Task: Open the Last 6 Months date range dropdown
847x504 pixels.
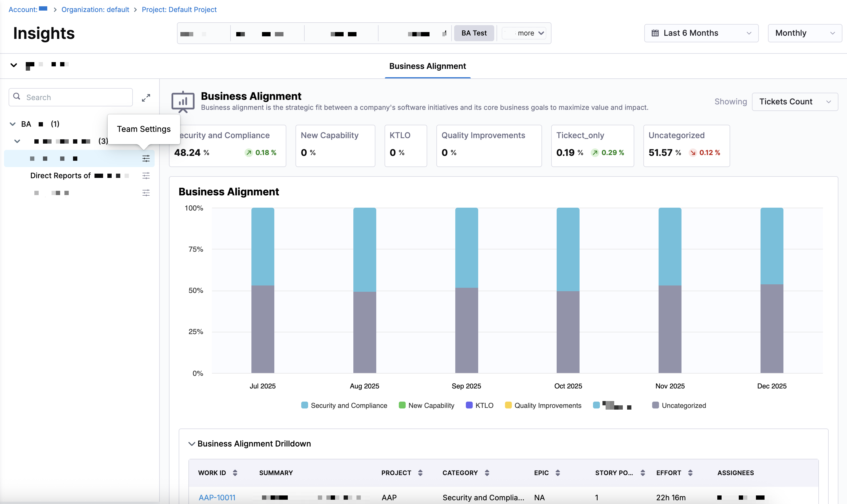Action: point(701,33)
